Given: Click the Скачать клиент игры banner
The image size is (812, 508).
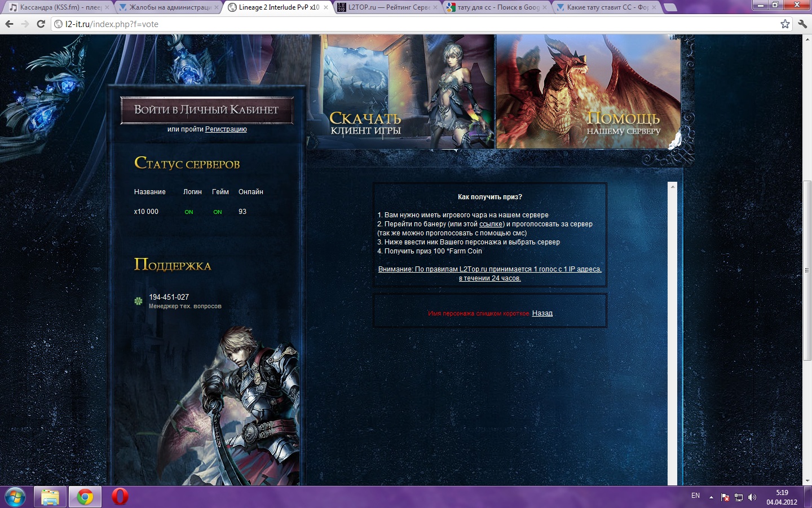Looking at the screenshot, I should (401, 91).
